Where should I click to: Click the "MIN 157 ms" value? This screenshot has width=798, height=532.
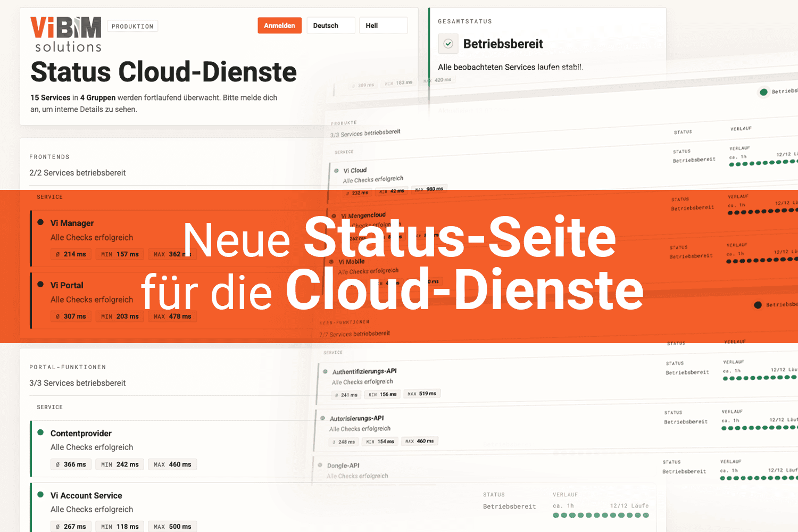pos(120,254)
